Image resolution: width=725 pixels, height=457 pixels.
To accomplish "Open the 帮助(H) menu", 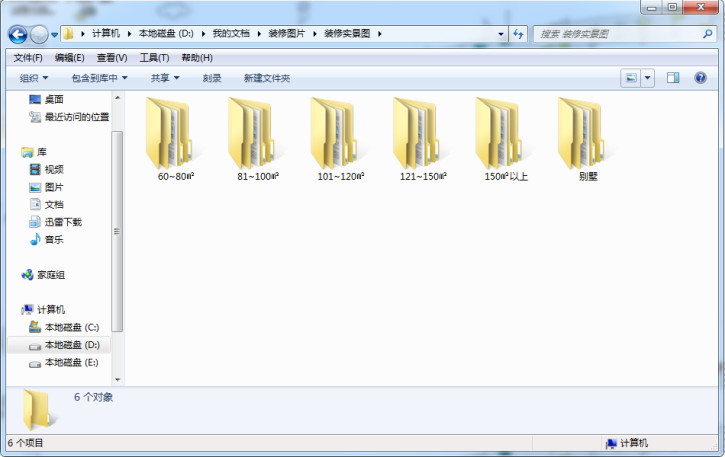I will pos(197,58).
